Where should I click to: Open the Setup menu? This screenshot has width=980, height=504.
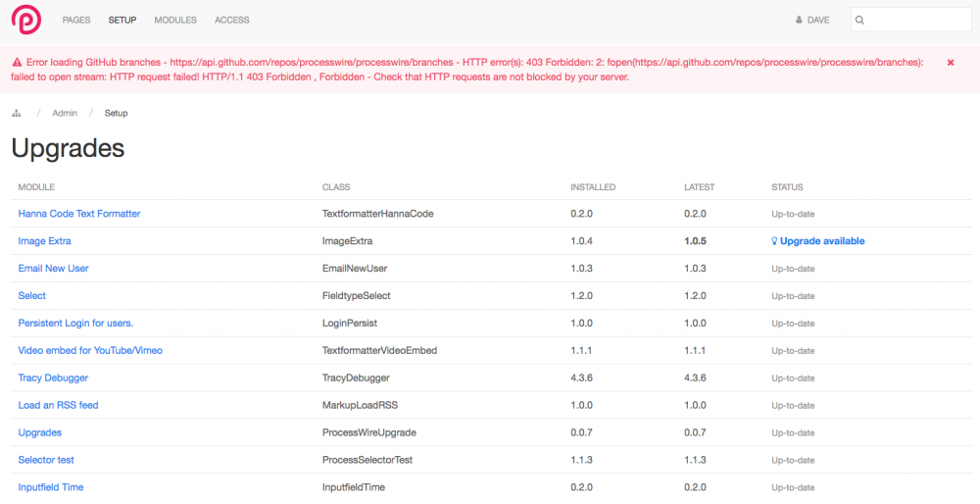click(122, 20)
